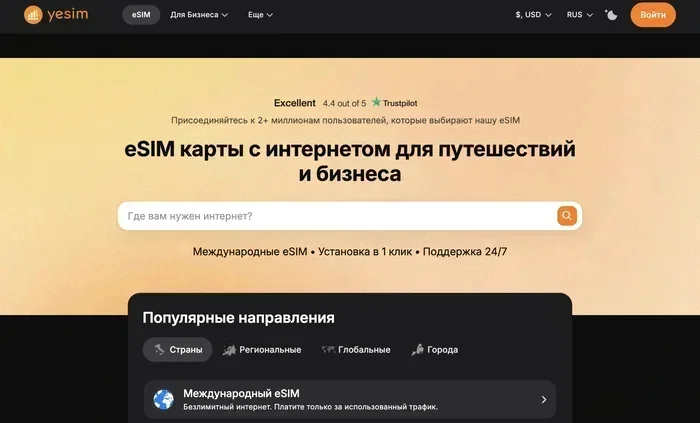Click the orange search magnifier button
The height and width of the screenshot is (423, 700).
(x=567, y=216)
